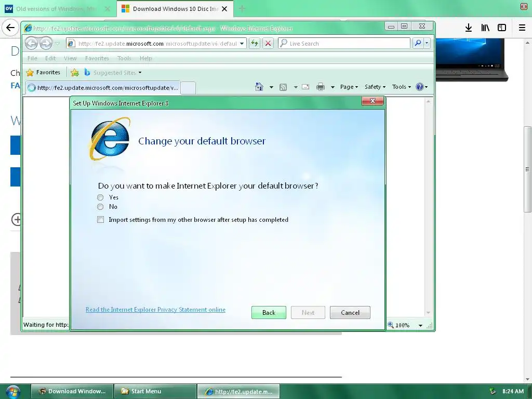
Task: Open recent pages dropdown arrow
Action: point(57,44)
